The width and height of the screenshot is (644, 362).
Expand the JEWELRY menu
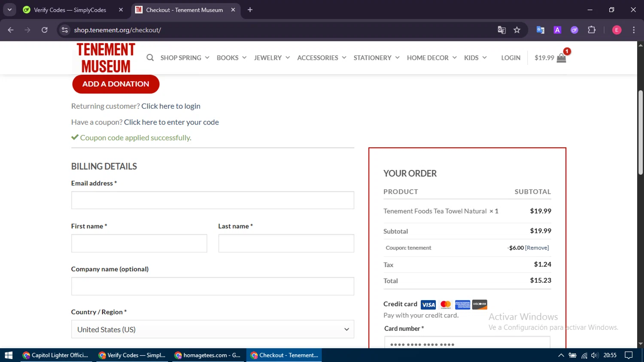[272, 58]
